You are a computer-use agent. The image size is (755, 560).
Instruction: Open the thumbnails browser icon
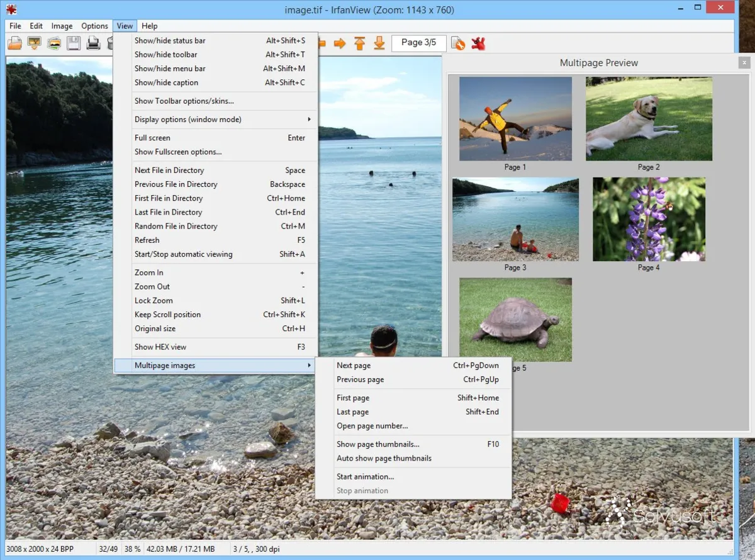click(x=55, y=43)
